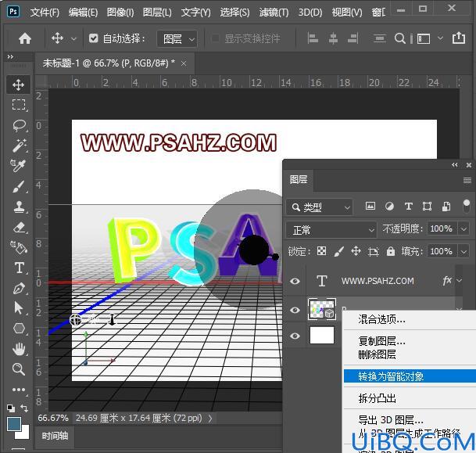Select the Brush tool

19,186
